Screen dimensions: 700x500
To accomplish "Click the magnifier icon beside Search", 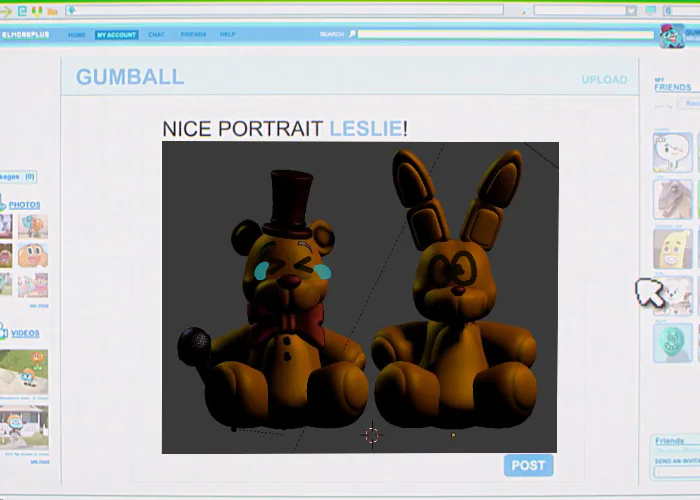I will (352, 34).
